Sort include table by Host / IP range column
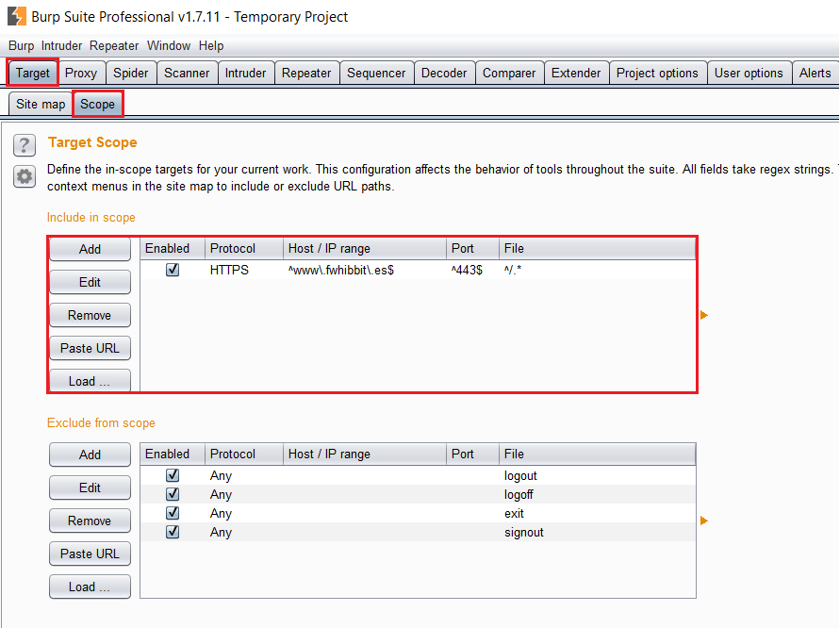 (x=364, y=248)
